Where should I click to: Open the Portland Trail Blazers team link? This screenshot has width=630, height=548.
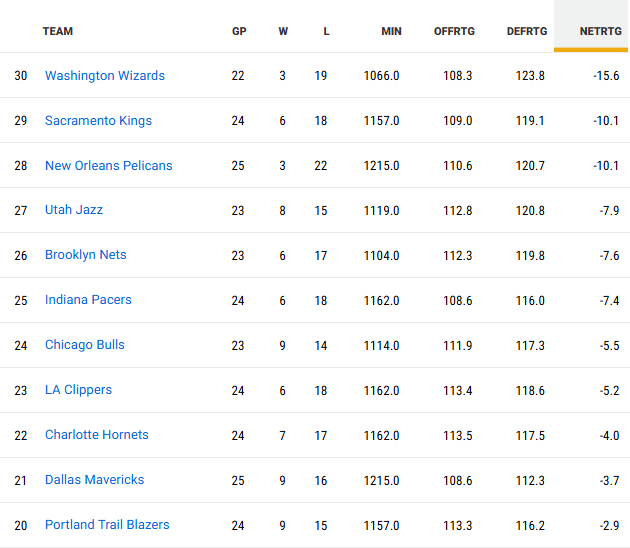coord(107,525)
